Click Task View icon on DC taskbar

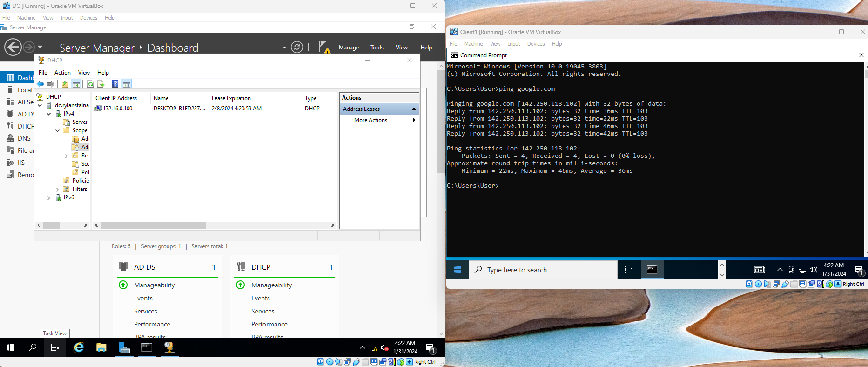(x=55, y=347)
